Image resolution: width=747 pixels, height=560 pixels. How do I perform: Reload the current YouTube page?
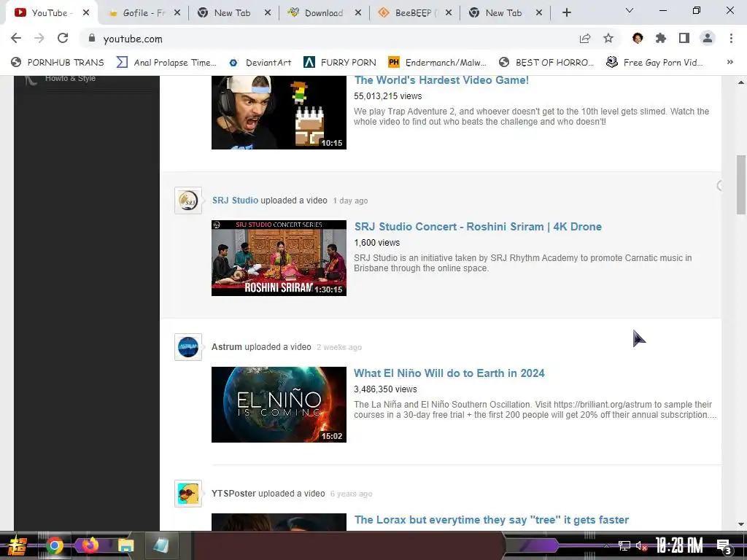(63, 38)
